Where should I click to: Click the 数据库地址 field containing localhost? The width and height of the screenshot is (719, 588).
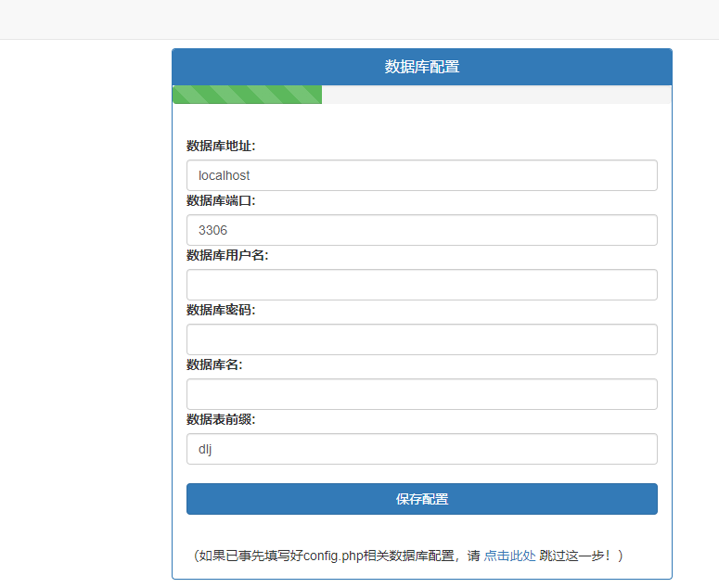coord(422,175)
